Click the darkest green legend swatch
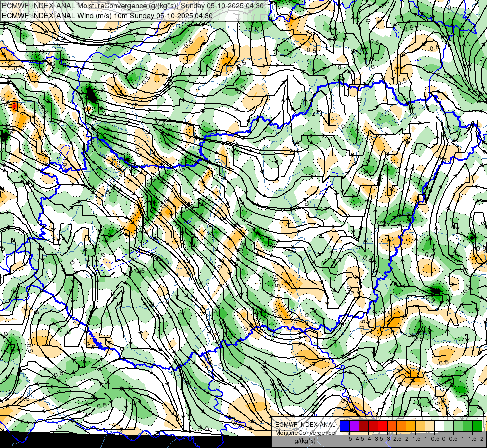The height and width of the screenshot is (448, 487). pyautogui.click(x=477, y=426)
